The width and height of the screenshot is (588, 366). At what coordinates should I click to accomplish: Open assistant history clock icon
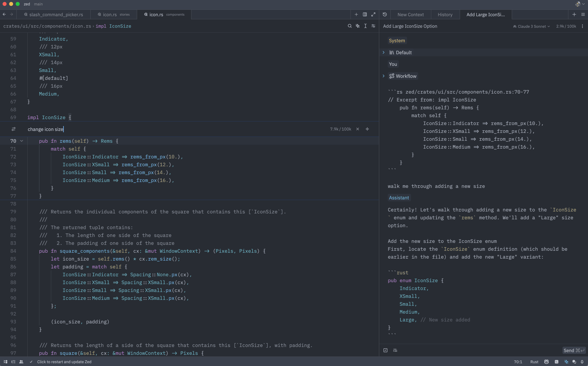pos(385,14)
